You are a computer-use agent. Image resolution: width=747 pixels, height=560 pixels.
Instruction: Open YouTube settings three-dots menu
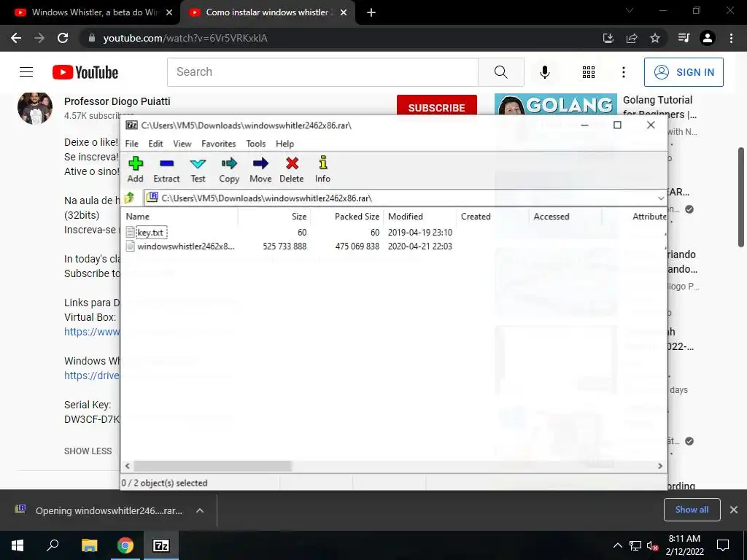[623, 72]
